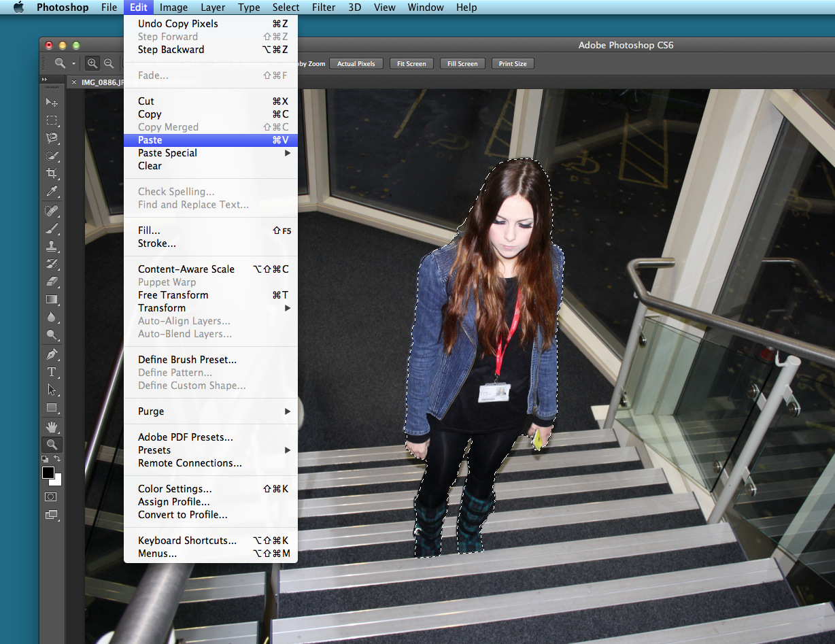Open Color Settings
This screenshot has width=835, height=644.
pyautogui.click(x=211, y=489)
